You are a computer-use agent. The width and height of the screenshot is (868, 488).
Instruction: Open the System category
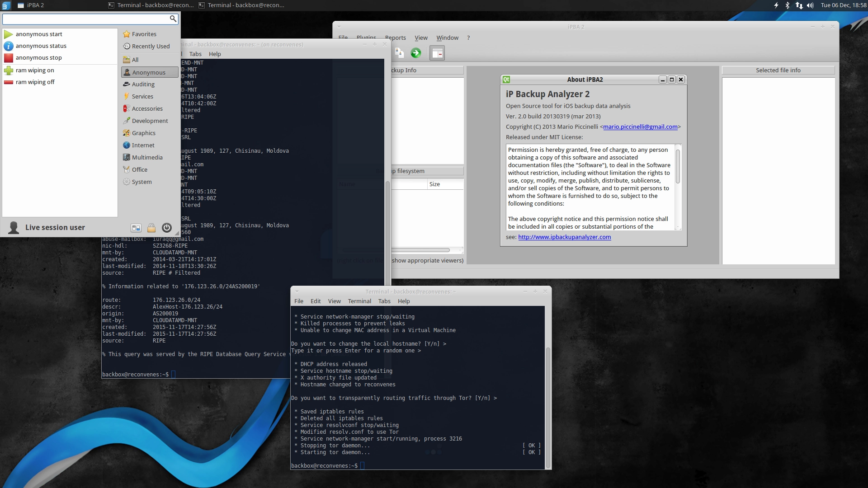(x=150, y=182)
